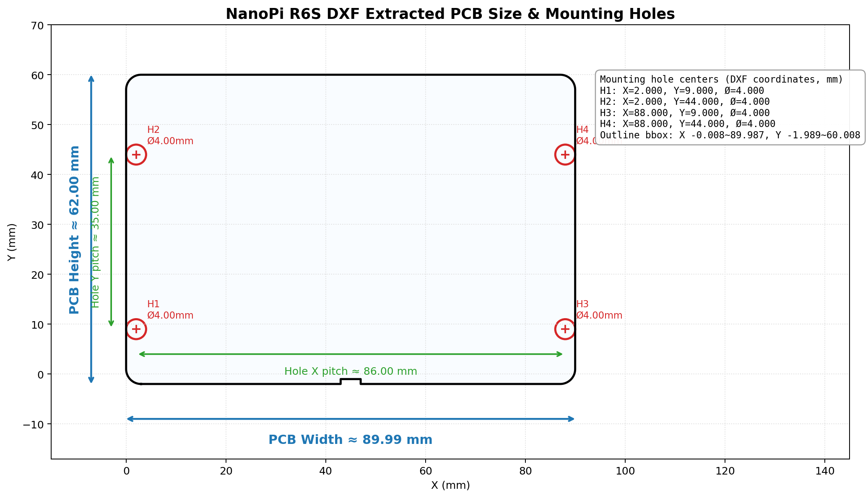Click the Y-axis tick label '70'
Image resolution: width=868 pixels, height=498 pixels.
point(38,25)
